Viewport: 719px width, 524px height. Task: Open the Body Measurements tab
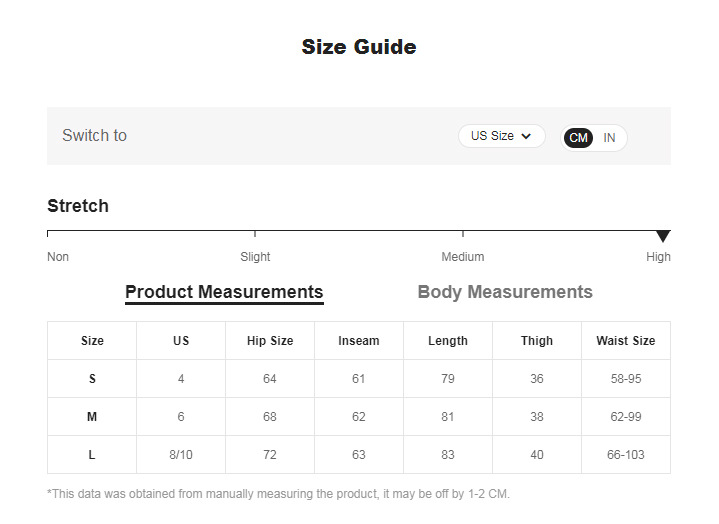click(505, 292)
